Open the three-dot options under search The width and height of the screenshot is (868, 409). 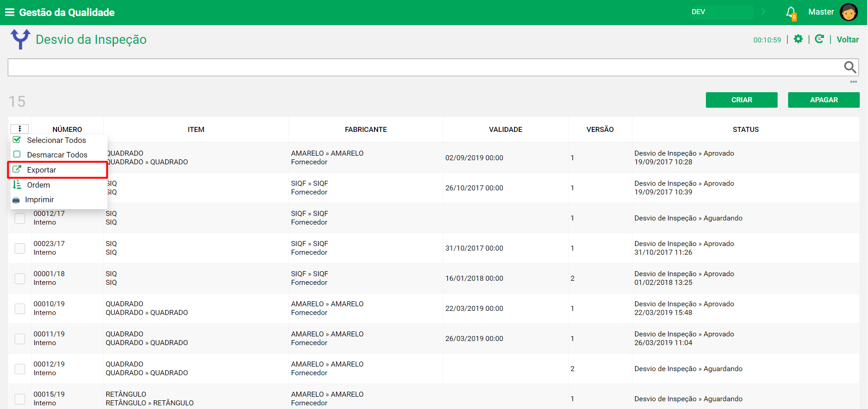coord(853,82)
